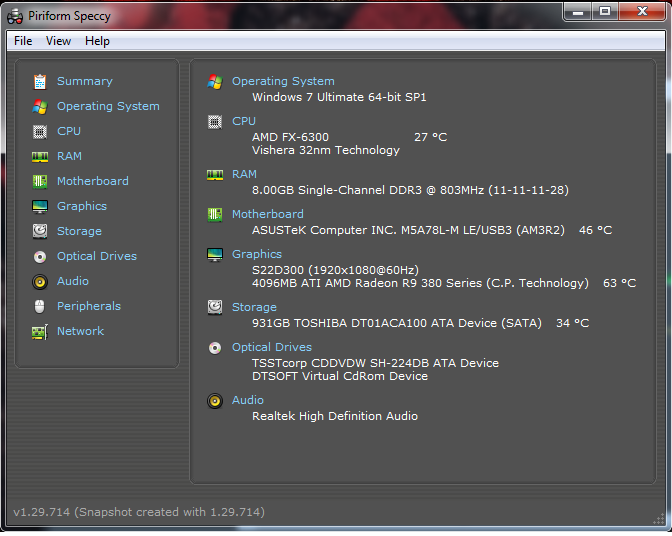672x536 pixels.
Task: Click the Summary clipboard icon in sidebar
Action: (40, 81)
